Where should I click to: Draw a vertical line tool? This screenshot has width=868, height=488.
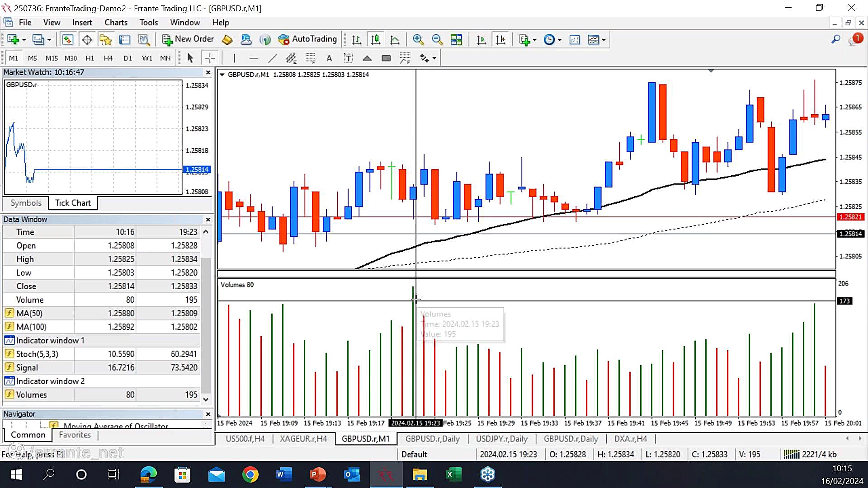pyautogui.click(x=234, y=58)
